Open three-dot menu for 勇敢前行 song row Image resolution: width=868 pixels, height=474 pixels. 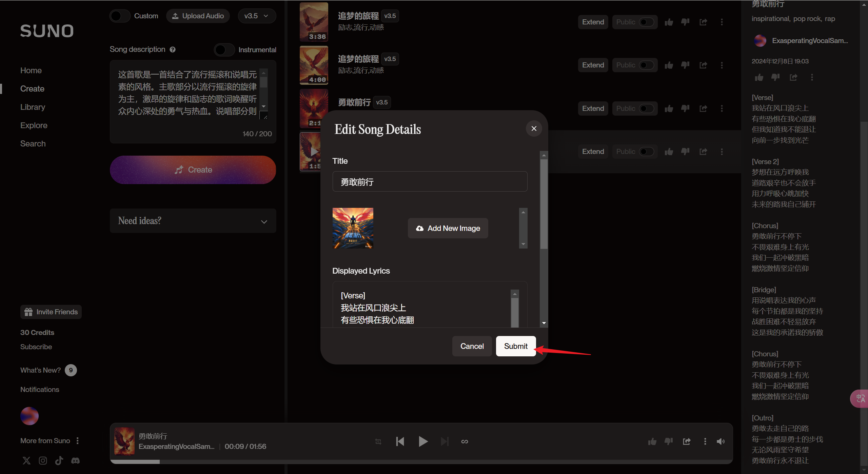coord(722,108)
